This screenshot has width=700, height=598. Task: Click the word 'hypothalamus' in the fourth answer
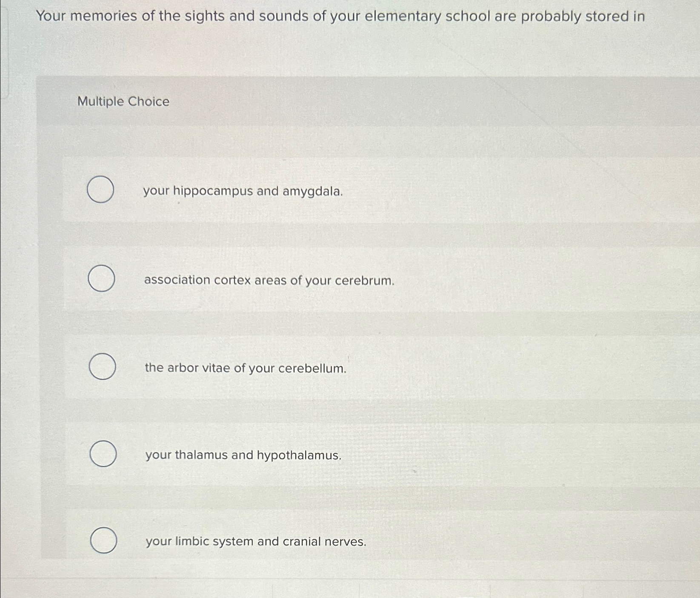coord(299,456)
